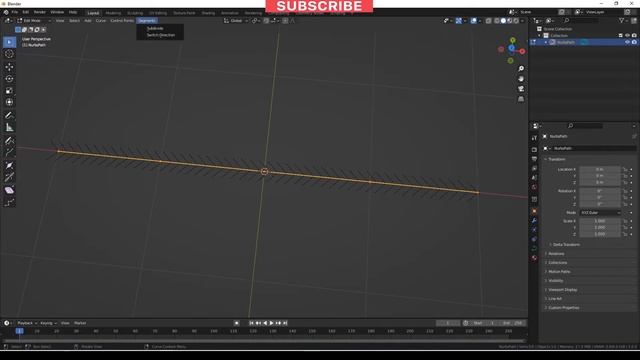Select the Measure tool

click(x=9, y=127)
